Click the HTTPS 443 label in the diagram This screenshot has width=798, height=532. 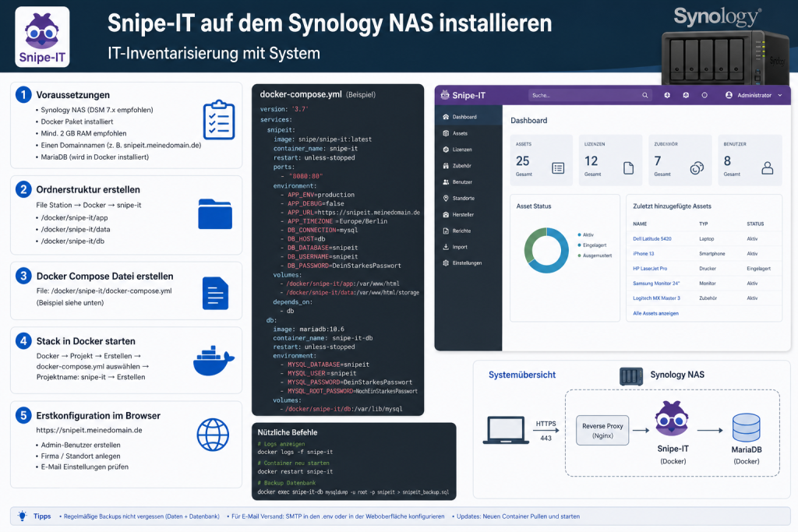(x=546, y=430)
